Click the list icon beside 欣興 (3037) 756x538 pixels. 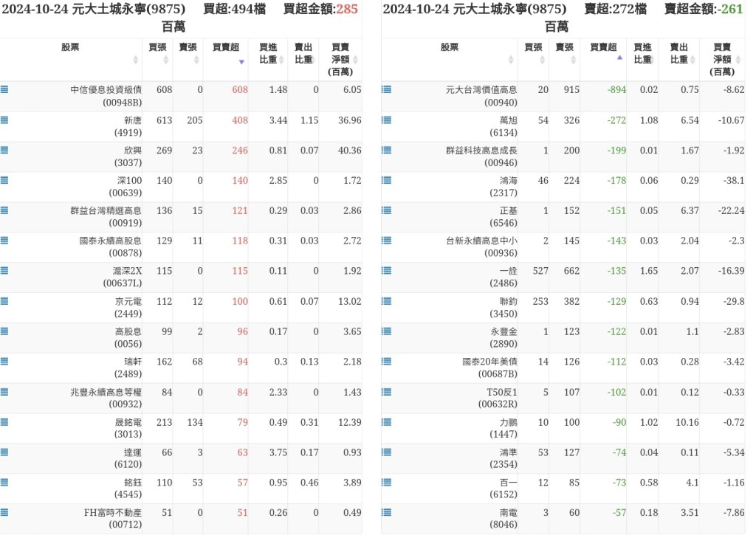(x=5, y=150)
